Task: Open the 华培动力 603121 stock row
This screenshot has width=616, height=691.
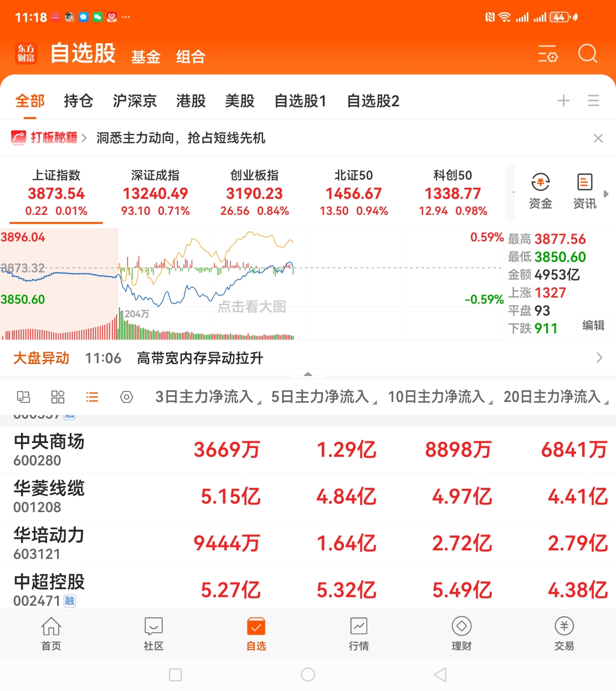Action: pos(308,543)
